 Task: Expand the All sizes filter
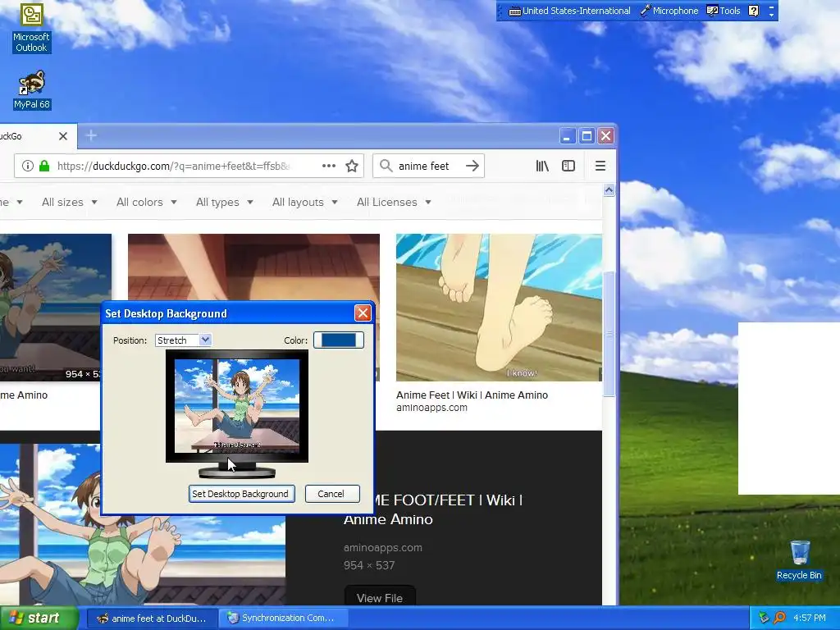pos(70,203)
